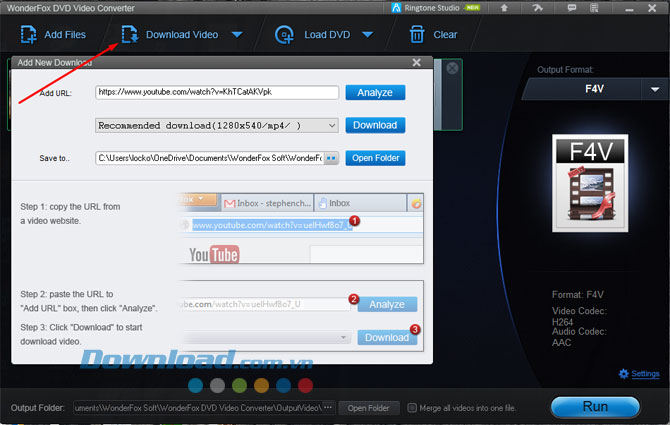Click Open Folder in bottom bar
670x425 pixels.
coord(368,408)
